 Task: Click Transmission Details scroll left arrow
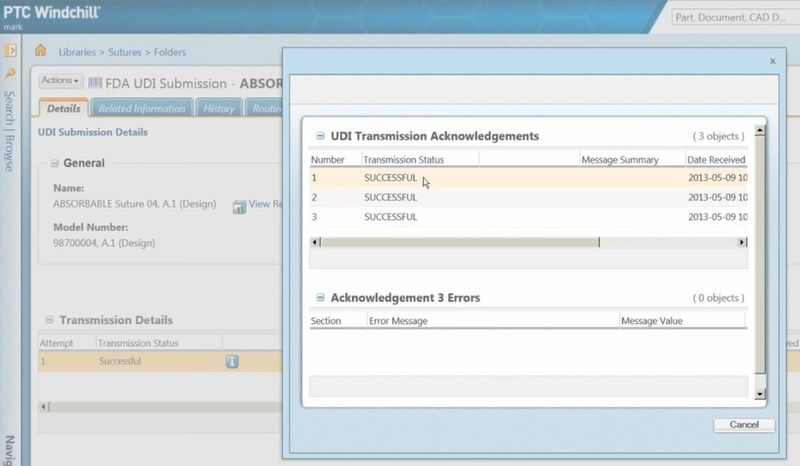coord(43,407)
